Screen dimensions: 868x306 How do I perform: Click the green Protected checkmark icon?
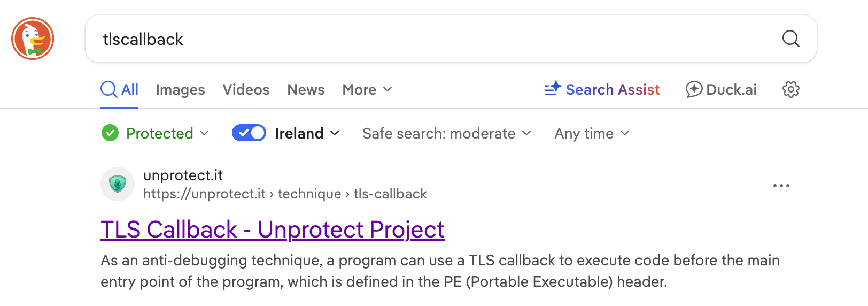(110, 133)
